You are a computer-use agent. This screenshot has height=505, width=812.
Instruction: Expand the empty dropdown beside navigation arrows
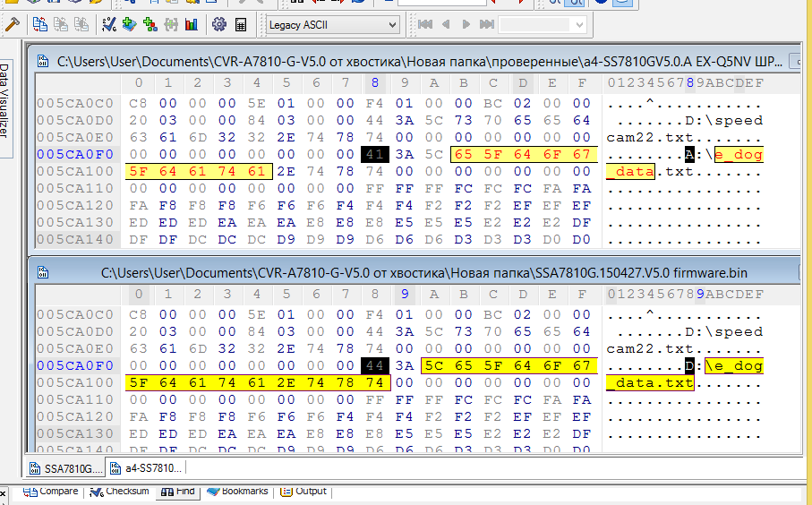tap(543, 24)
